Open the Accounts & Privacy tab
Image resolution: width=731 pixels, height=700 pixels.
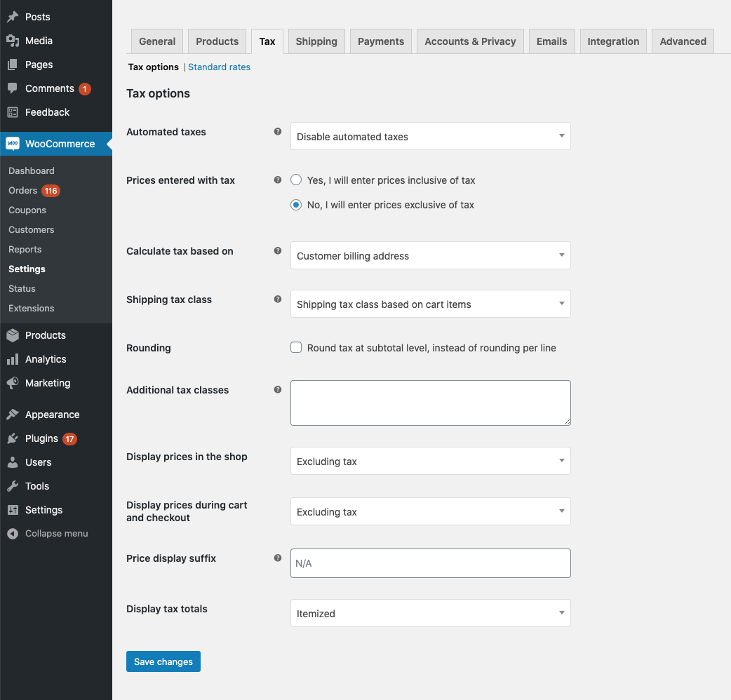point(470,41)
